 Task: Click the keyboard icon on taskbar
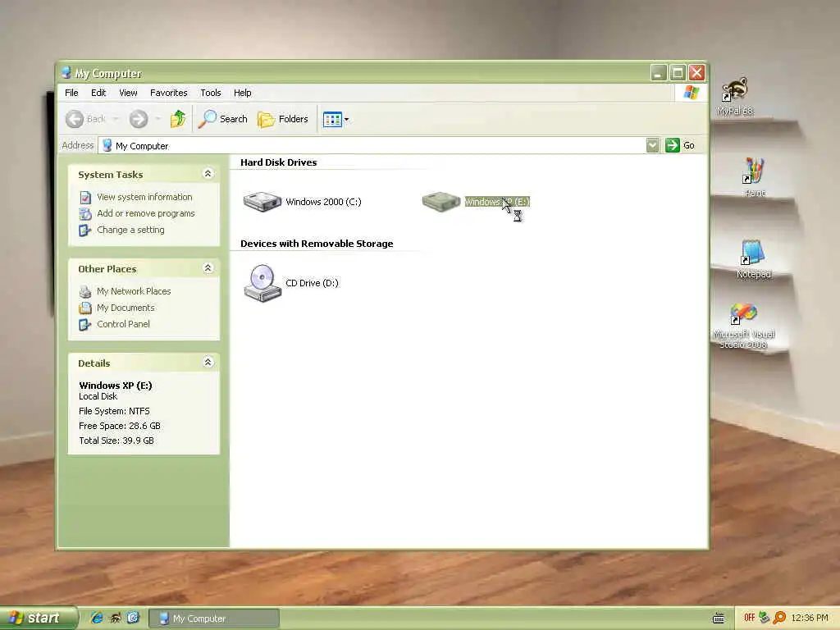point(719,619)
